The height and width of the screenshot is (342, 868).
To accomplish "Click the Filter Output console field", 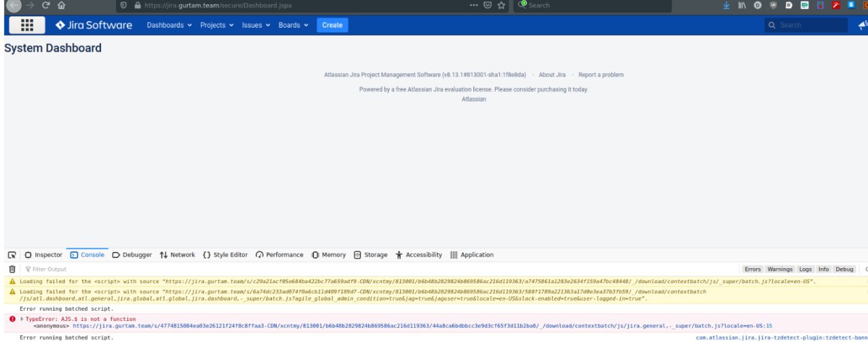I will pos(380,269).
